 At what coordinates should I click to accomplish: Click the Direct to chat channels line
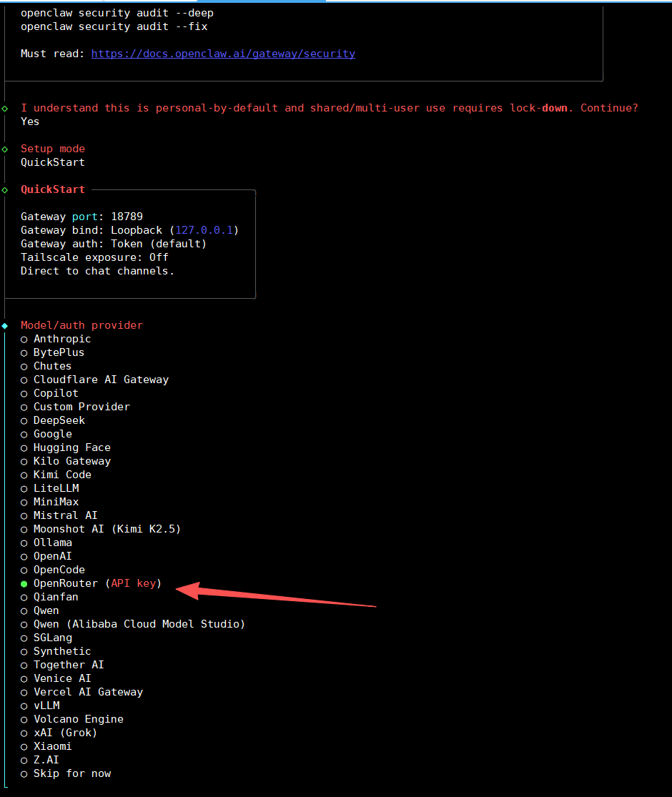98,271
